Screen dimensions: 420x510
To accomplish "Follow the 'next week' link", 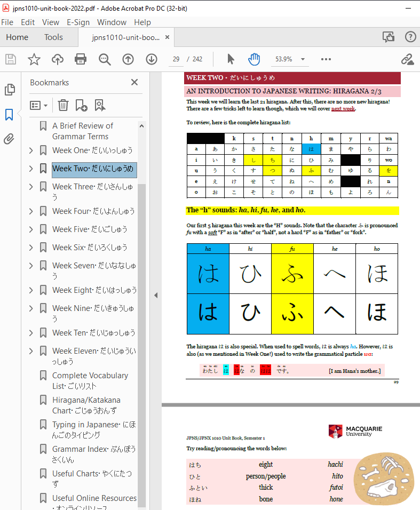I will pos(343,109).
